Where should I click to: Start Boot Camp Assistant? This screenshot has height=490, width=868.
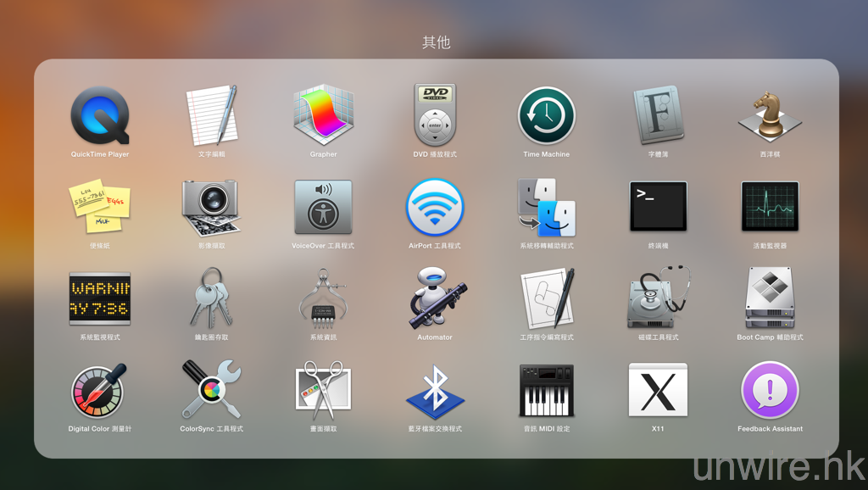[770, 298]
